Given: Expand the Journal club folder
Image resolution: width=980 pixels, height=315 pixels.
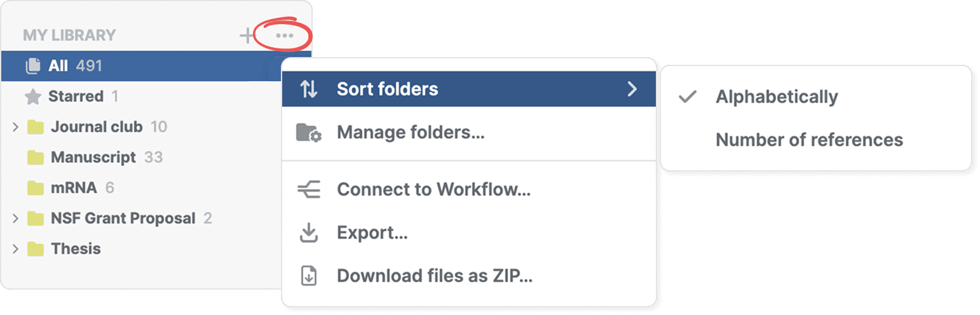Looking at the screenshot, I should pos(16,128).
